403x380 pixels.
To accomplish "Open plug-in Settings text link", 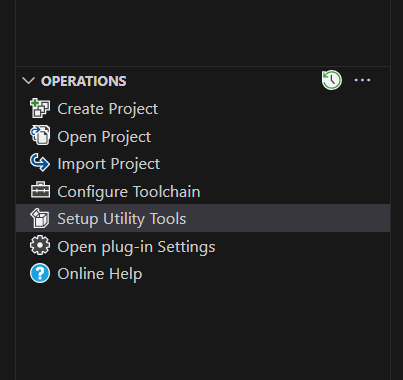I will click(x=136, y=247).
